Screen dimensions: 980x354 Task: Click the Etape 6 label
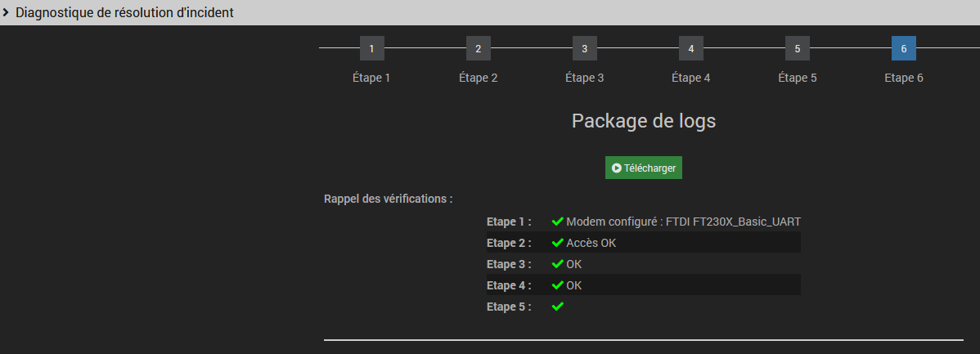click(903, 78)
